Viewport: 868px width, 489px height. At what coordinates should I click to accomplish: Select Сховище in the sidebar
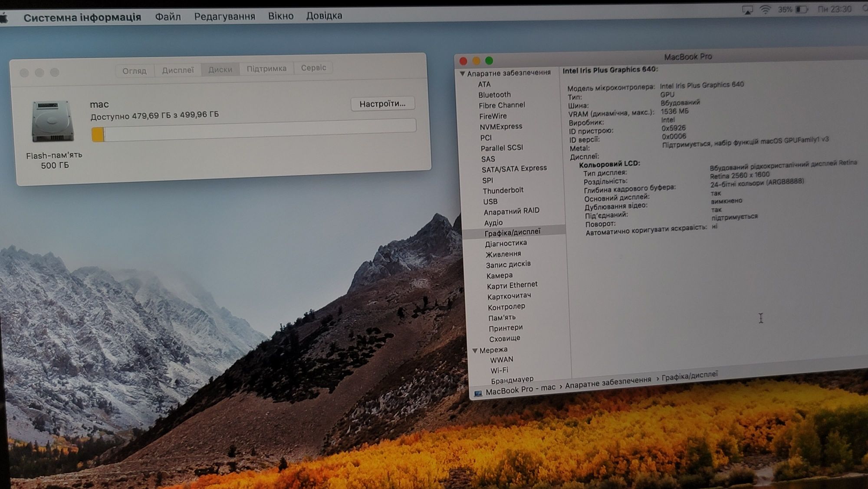tap(504, 339)
